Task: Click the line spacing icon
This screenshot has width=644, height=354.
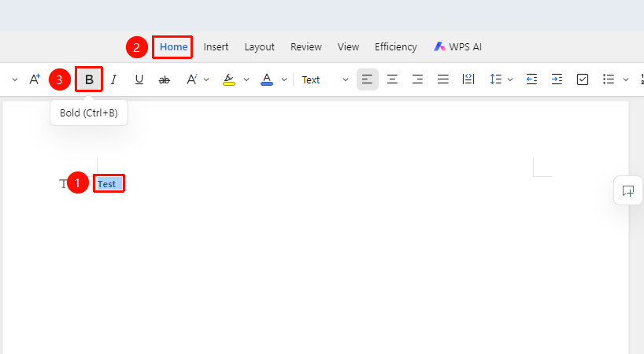Action: coord(496,79)
